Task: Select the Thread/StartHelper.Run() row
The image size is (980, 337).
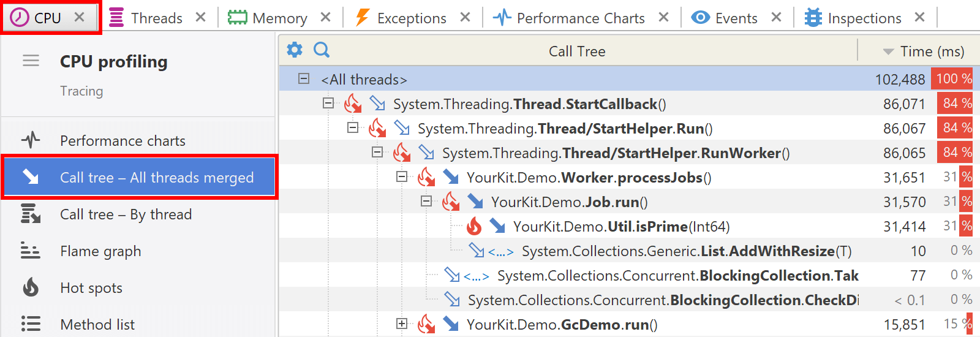Action: tap(630, 128)
